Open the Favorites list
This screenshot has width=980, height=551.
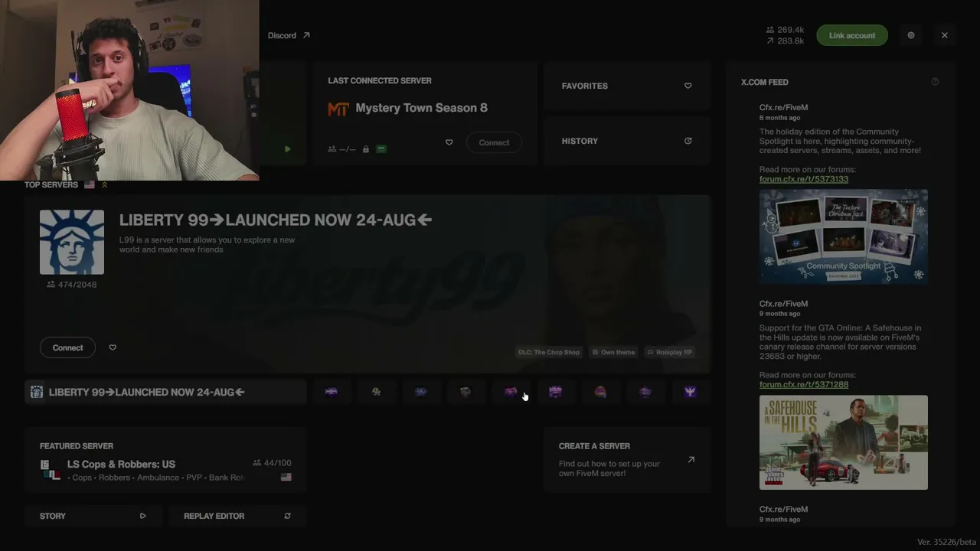[x=627, y=86]
